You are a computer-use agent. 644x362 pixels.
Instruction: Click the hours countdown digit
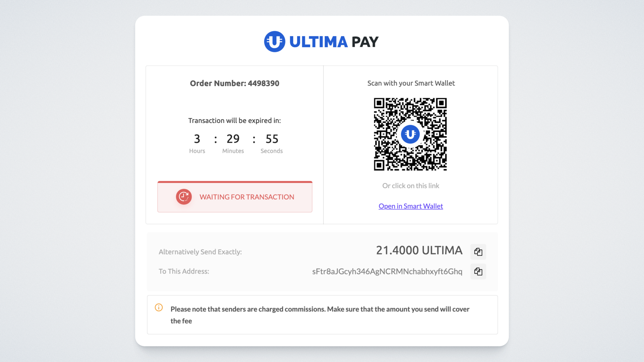(x=197, y=139)
